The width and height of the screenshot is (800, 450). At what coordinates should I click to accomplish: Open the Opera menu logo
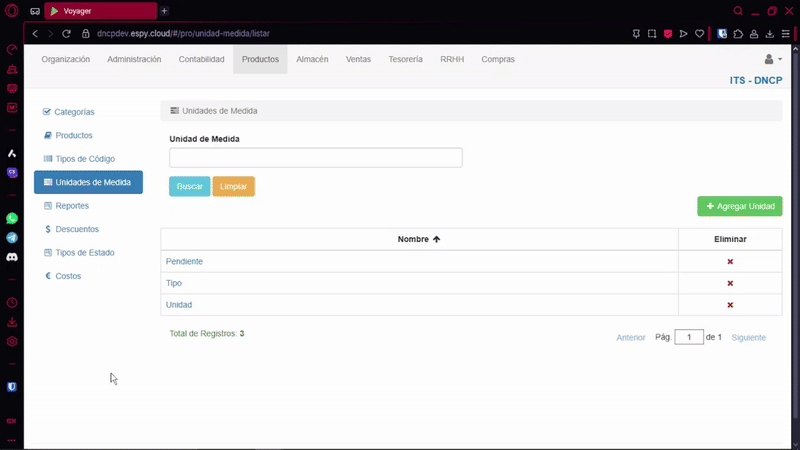coord(12,11)
